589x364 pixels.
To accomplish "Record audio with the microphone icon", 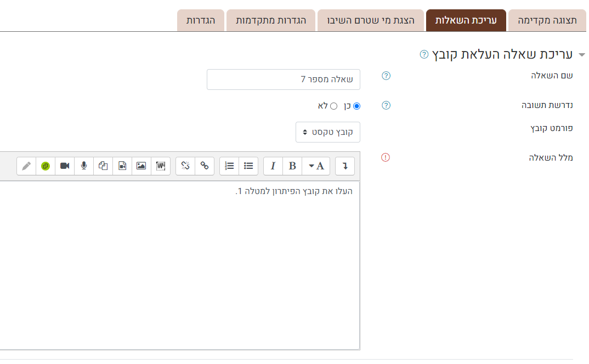I will [84, 166].
